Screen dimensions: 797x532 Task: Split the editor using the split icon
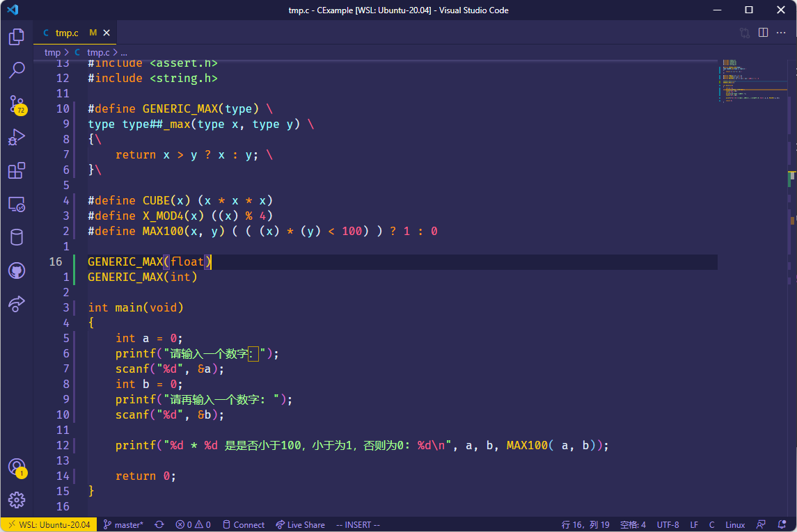(x=763, y=32)
